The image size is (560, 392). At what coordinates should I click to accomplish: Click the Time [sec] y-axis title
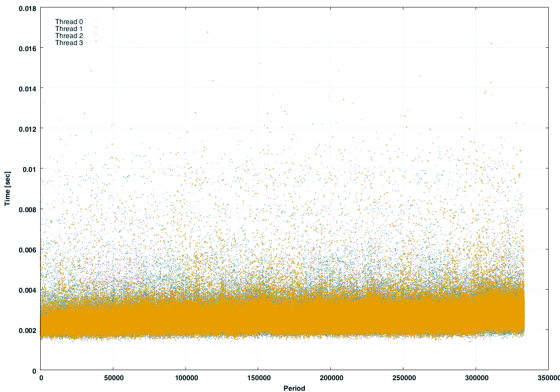[x=7, y=189]
